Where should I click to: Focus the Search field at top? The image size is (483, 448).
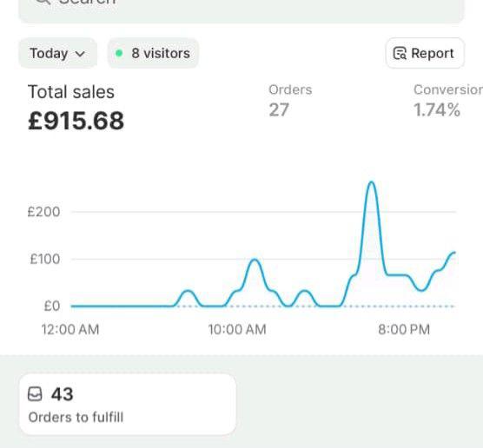point(241,10)
